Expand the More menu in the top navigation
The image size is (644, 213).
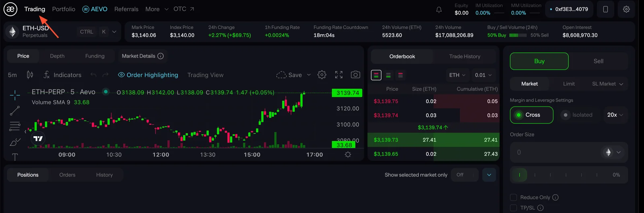(157, 9)
